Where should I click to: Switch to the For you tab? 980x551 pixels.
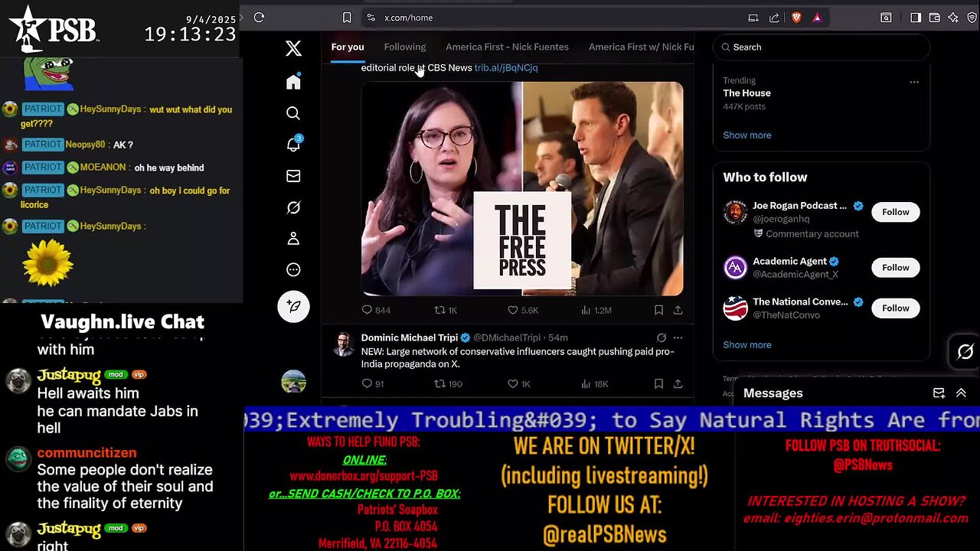click(x=348, y=47)
